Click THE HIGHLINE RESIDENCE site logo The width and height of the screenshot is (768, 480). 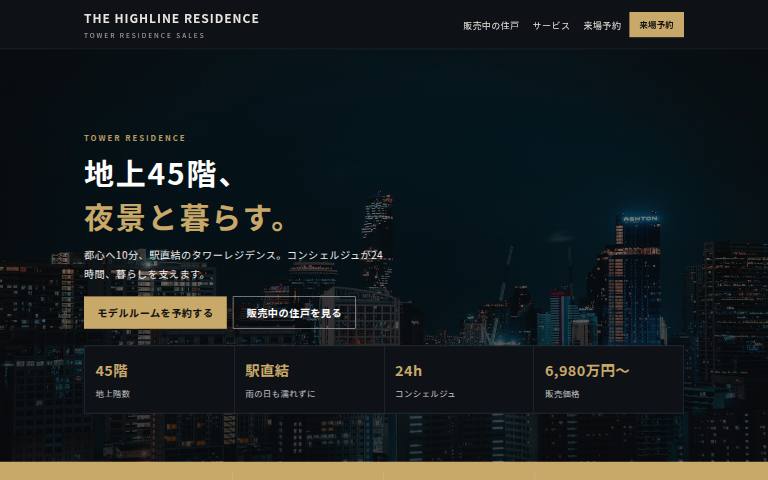(171, 19)
